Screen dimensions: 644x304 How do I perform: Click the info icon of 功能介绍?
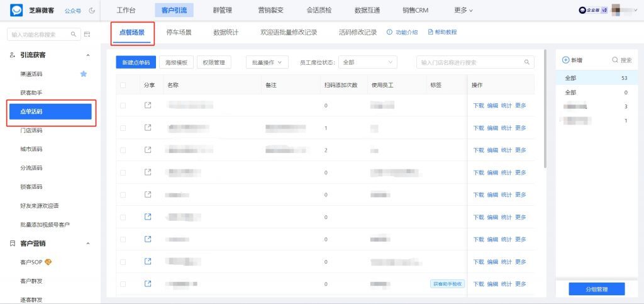click(389, 32)
